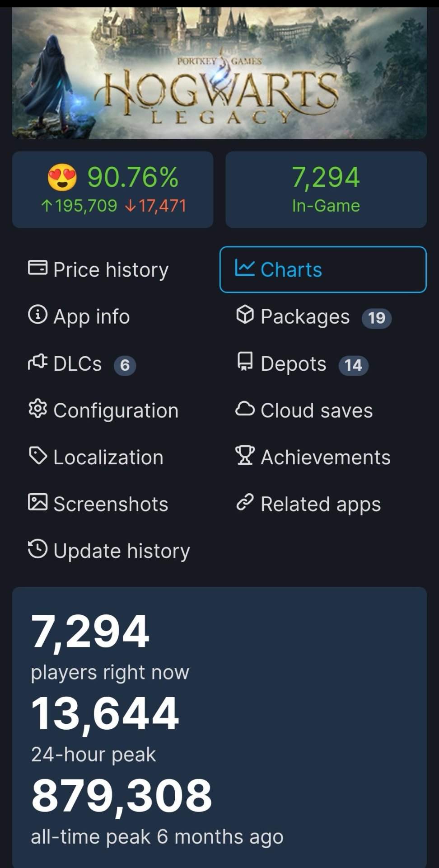
Task: Click the DLCs puzzle piece icon
Action: pos(37,362)
